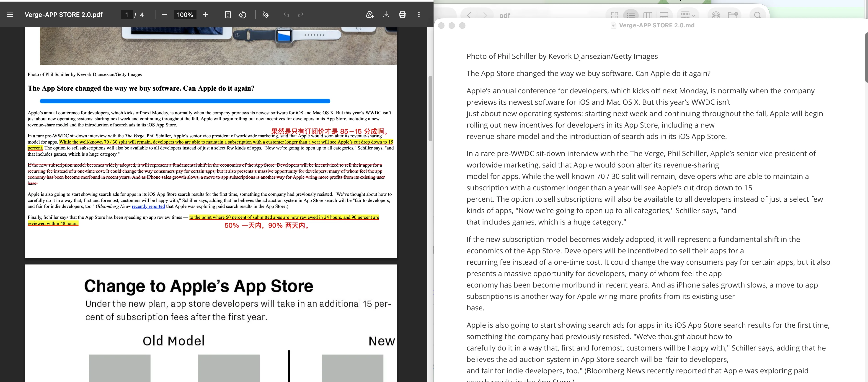868x382 pixels.
Task: Click the device photo at top of PDF
Action: point(218,46)
